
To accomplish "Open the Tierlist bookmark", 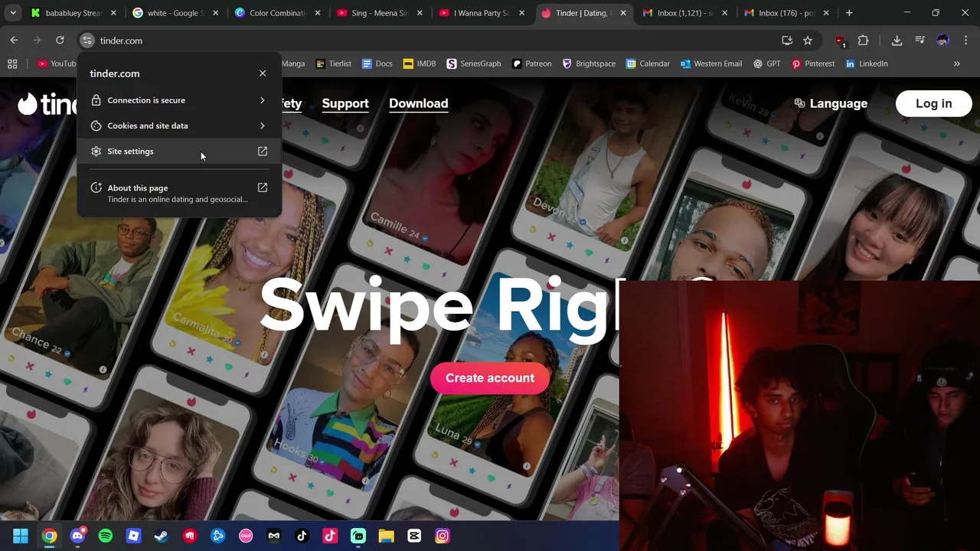I will point(333,64).
